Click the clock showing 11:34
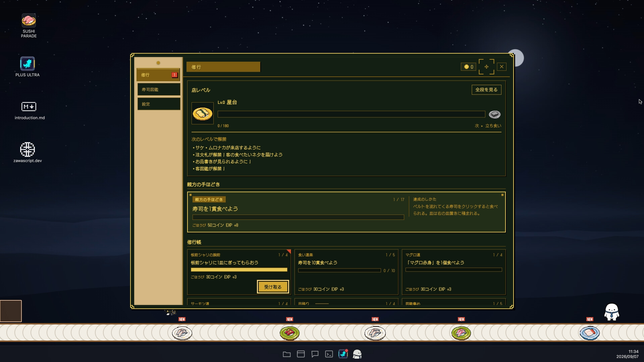The width and height of the screenshot is (644, 362). (x=633, y=352)
